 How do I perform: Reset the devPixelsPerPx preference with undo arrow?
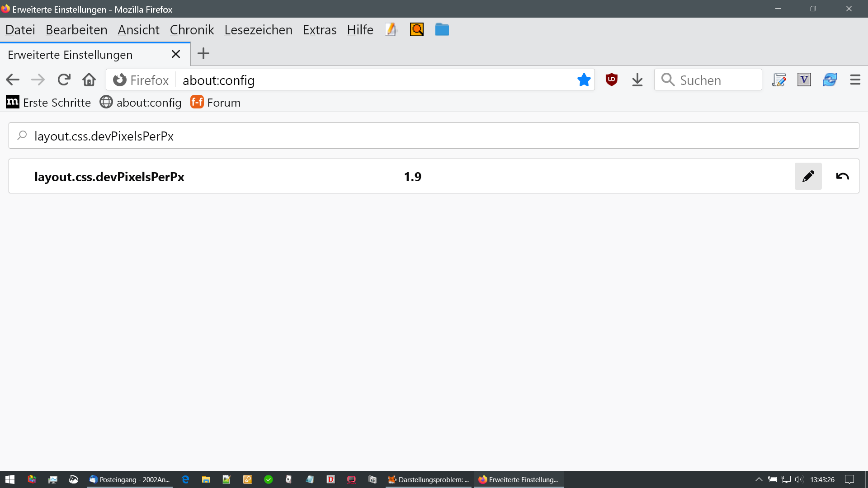(x=842, y=176)
